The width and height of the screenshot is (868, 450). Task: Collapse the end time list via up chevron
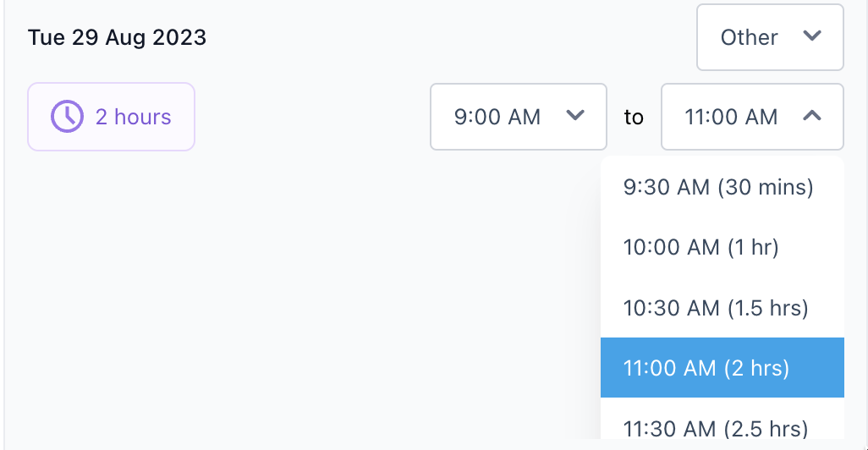(812, 115)
